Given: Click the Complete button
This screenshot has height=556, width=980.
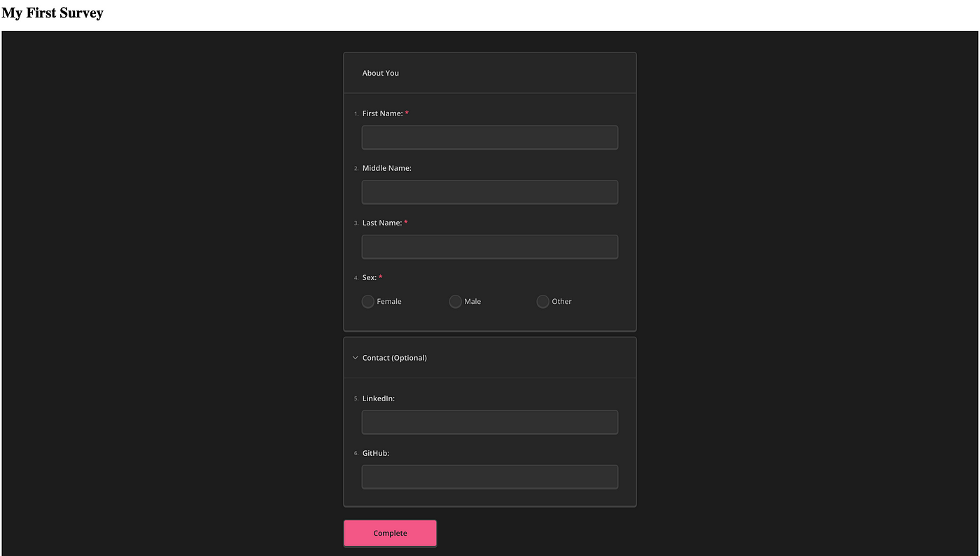Looking at the screenshot, I should pos(390,533).
